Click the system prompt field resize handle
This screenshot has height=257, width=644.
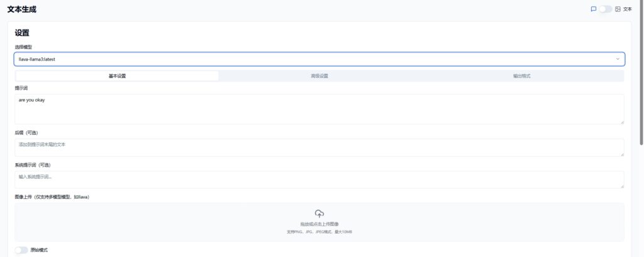pyautogui.click(x=622, y=186)
